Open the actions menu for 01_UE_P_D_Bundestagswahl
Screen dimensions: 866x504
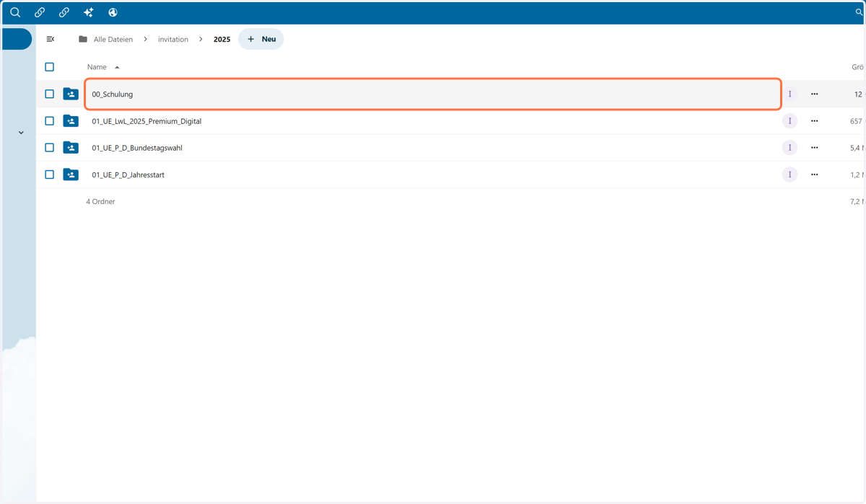(x=815, y=148)
